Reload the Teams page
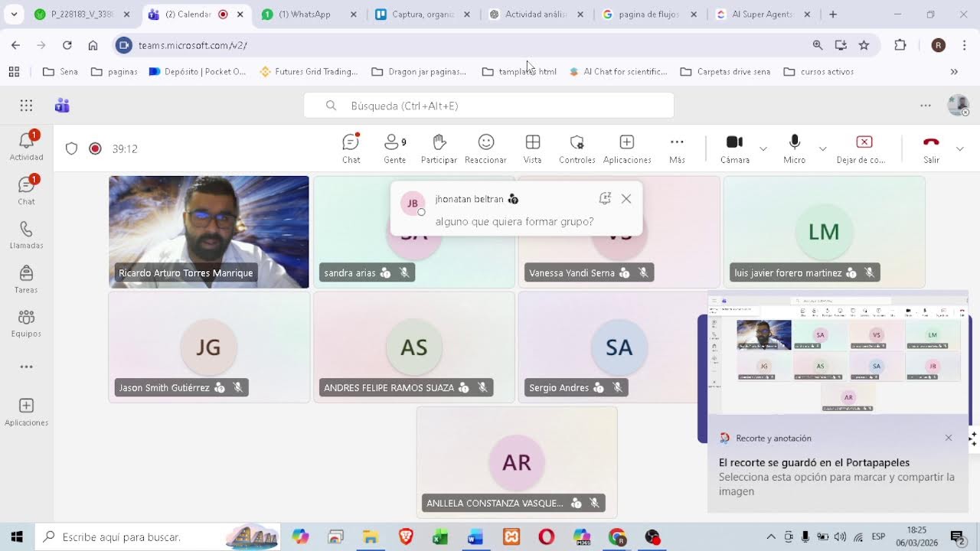The width and height of the screenshot is (980, 551). (67, 45)
